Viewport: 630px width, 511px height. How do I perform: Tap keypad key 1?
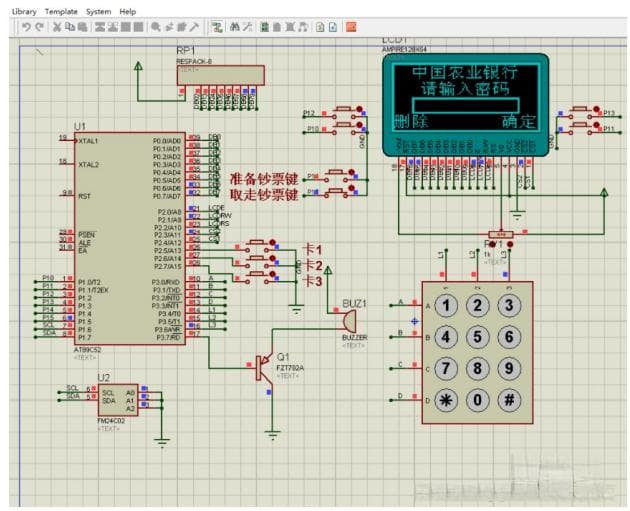tap(446, 306)
